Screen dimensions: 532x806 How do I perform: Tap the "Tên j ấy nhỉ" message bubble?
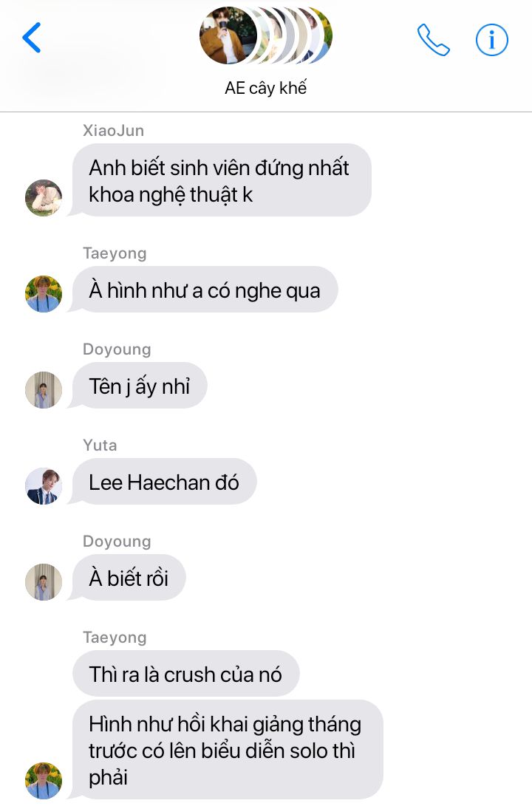click(x=140, y=386)
